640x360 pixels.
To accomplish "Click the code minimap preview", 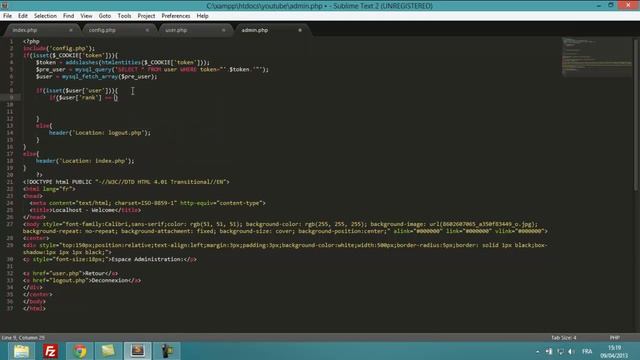I will [597, 57].
